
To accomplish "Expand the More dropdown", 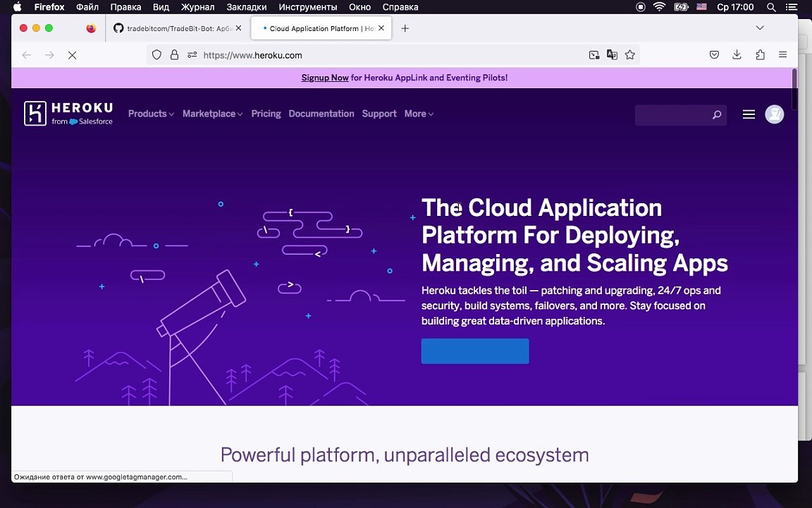I will pyautogui.click(x=419, y=114).
